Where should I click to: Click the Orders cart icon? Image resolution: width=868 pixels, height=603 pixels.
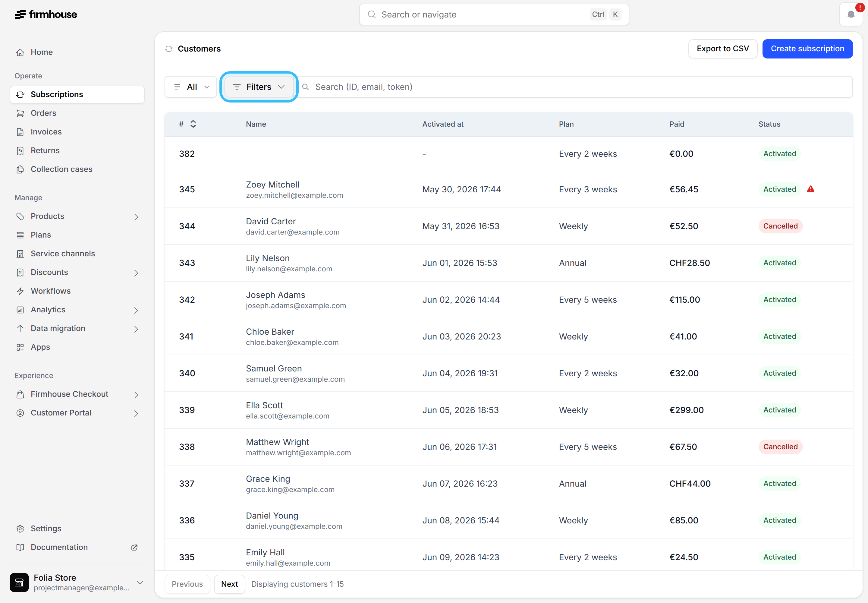pyautogui.click(x=20, y=113)
